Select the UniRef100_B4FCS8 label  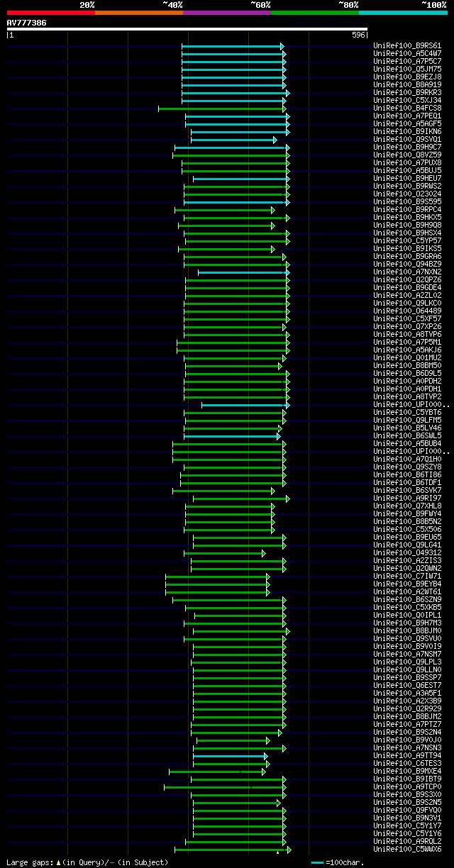pos(407,108)
